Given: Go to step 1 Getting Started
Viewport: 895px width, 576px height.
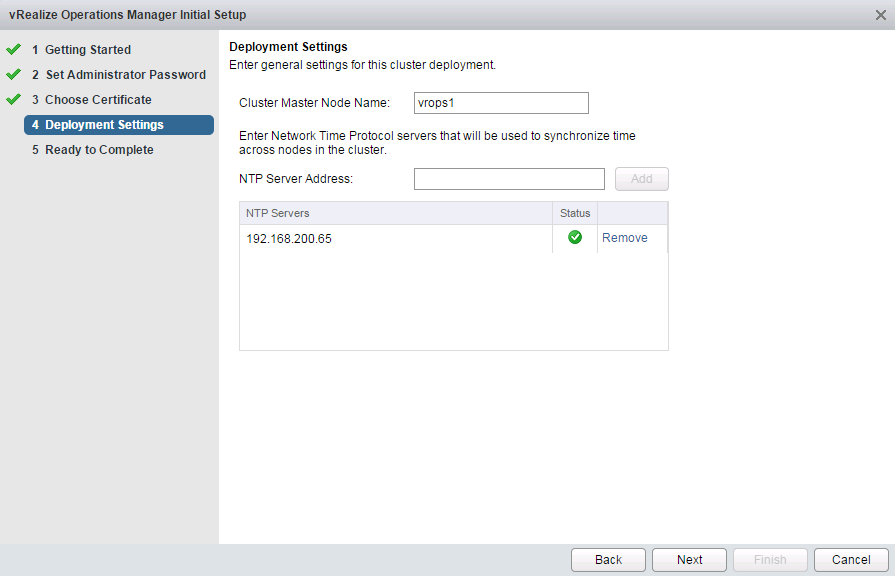Looking at the screenshot, I should [81, 50].
